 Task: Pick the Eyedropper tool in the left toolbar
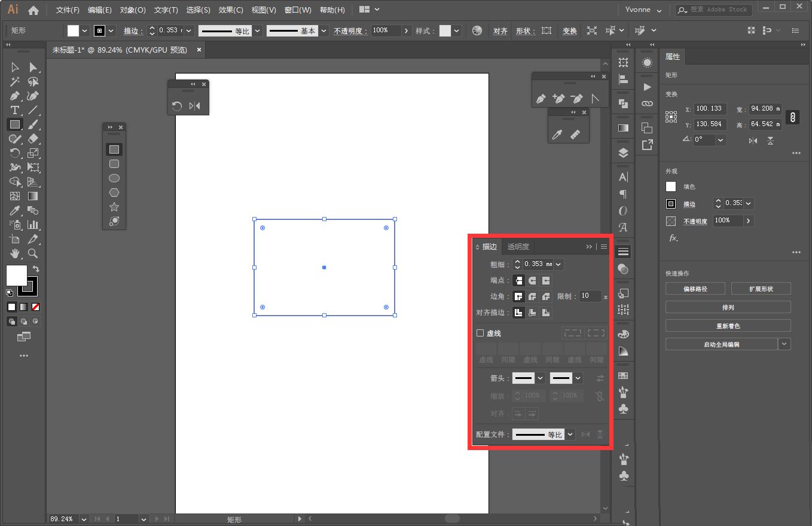pyautogui.click(x=15, y=211)
